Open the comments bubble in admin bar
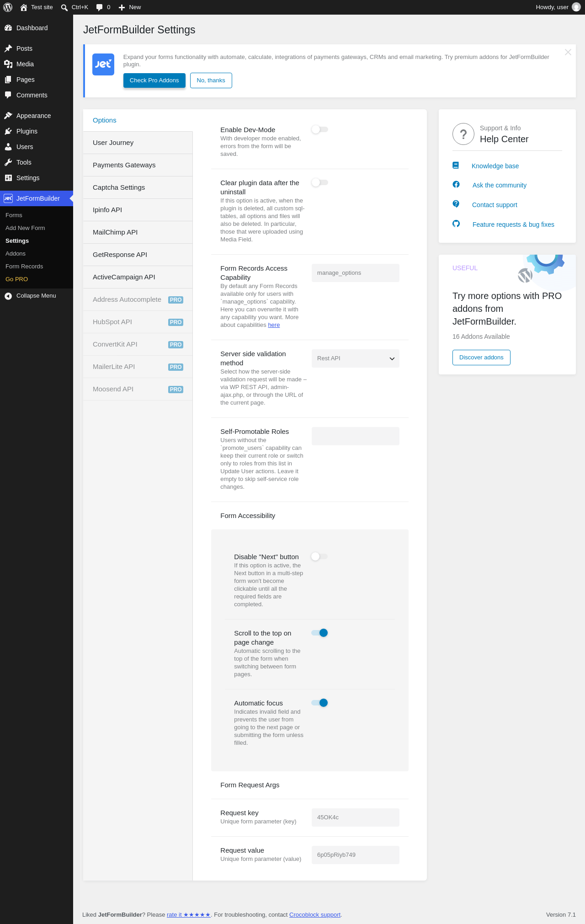This screenshot has width=585, height=924. pyautogui.click(x=103, y=7)
